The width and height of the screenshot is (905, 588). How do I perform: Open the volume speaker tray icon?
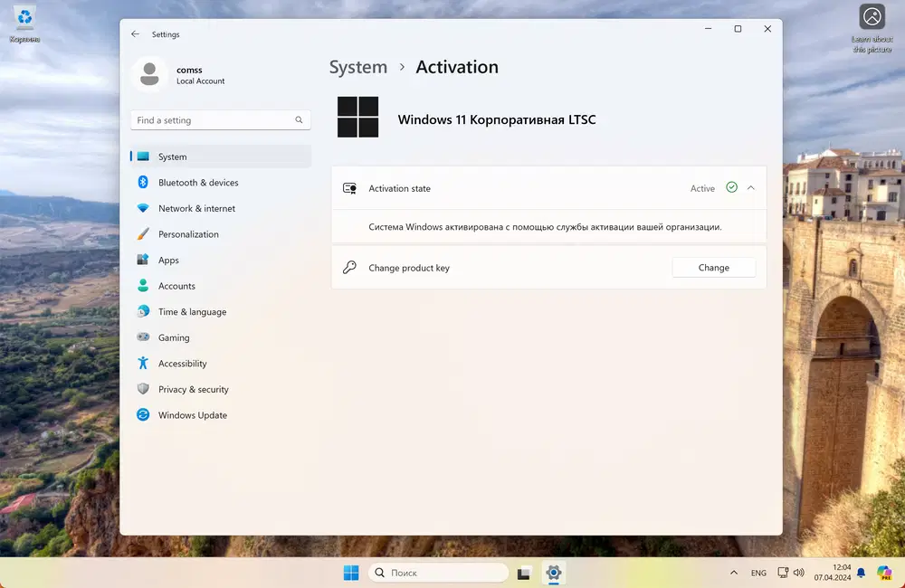click(799, 573)
